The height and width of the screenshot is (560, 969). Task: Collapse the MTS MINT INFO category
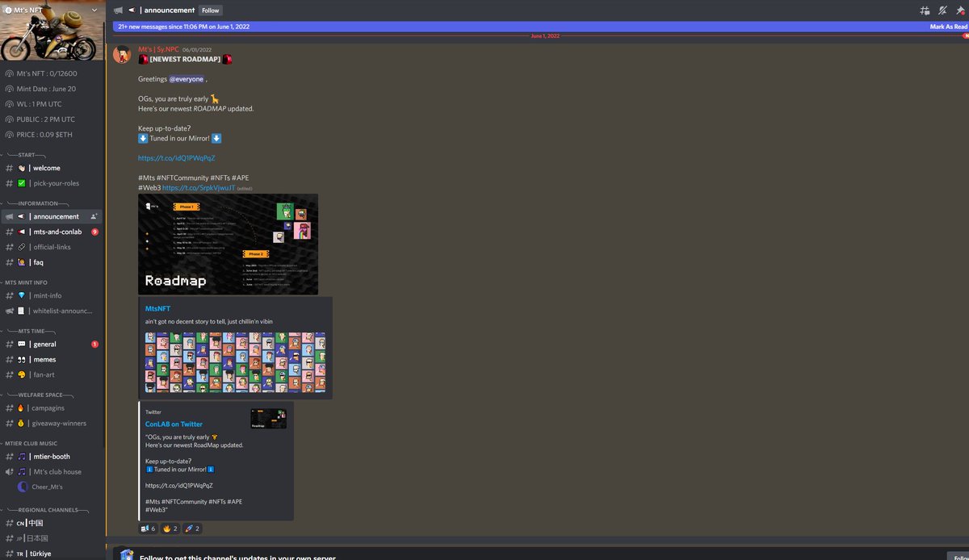click(26, 282)
